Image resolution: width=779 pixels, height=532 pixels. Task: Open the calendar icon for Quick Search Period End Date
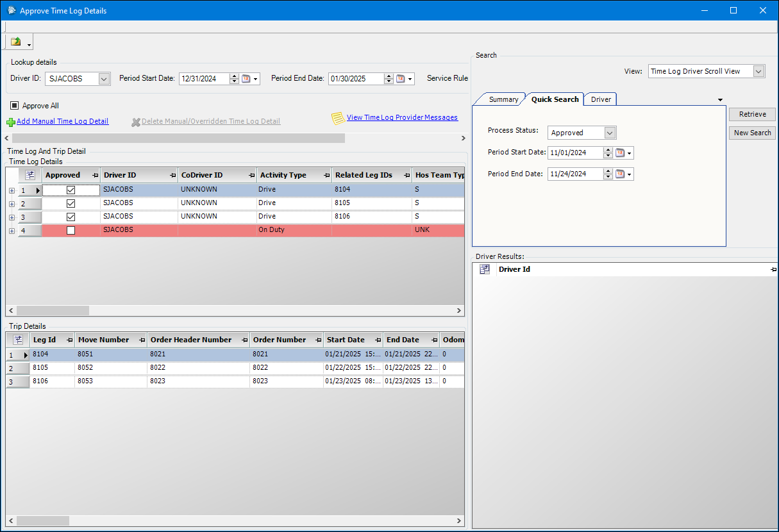[x=620, y=174]
